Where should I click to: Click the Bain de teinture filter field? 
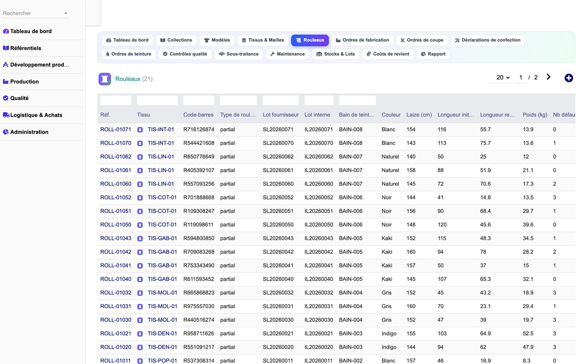[x=357, y=100]
